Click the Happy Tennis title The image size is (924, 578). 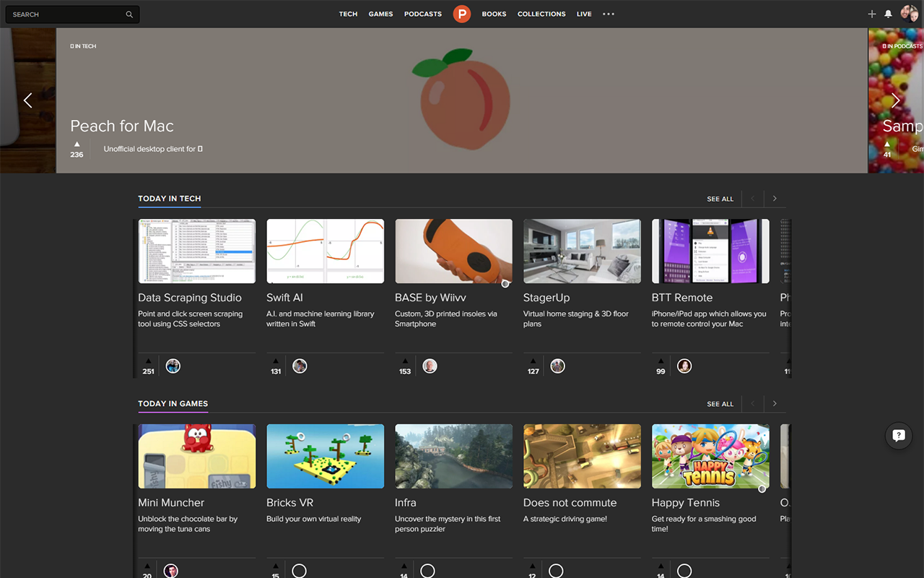685,503
